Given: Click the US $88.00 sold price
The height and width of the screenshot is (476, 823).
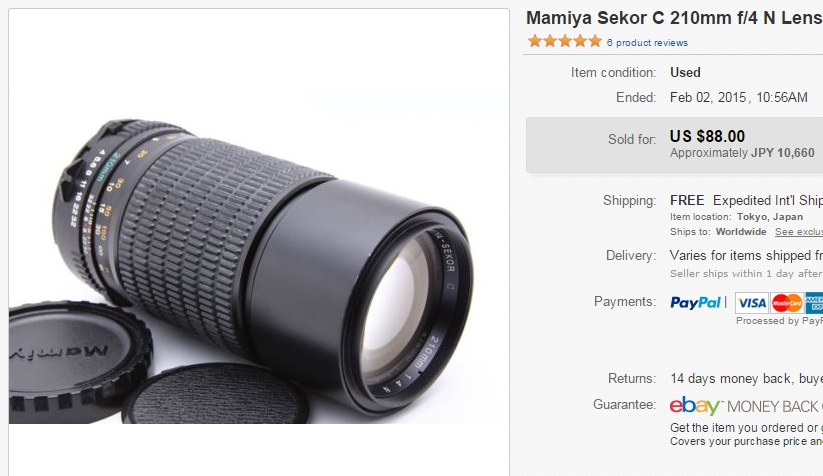Looking at the screenshot, I should pos(707,136).
